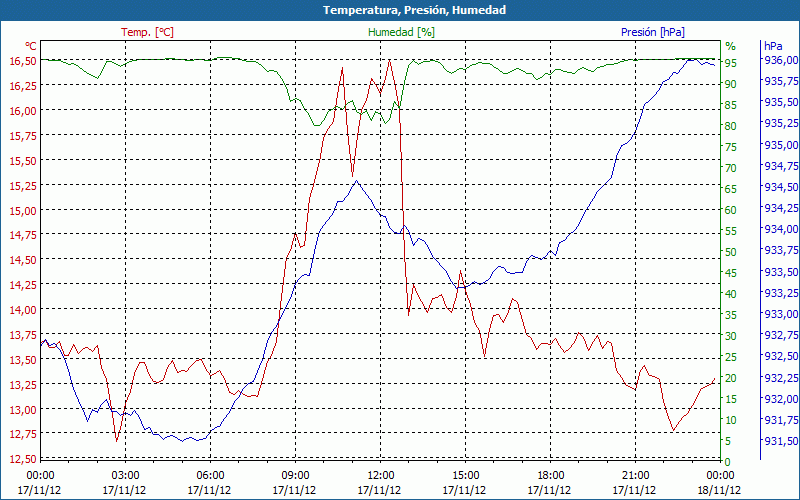This screenshot has width=800, height=500.
Task: Click the pressure axis value 934,25
Action: click(781, 208)
